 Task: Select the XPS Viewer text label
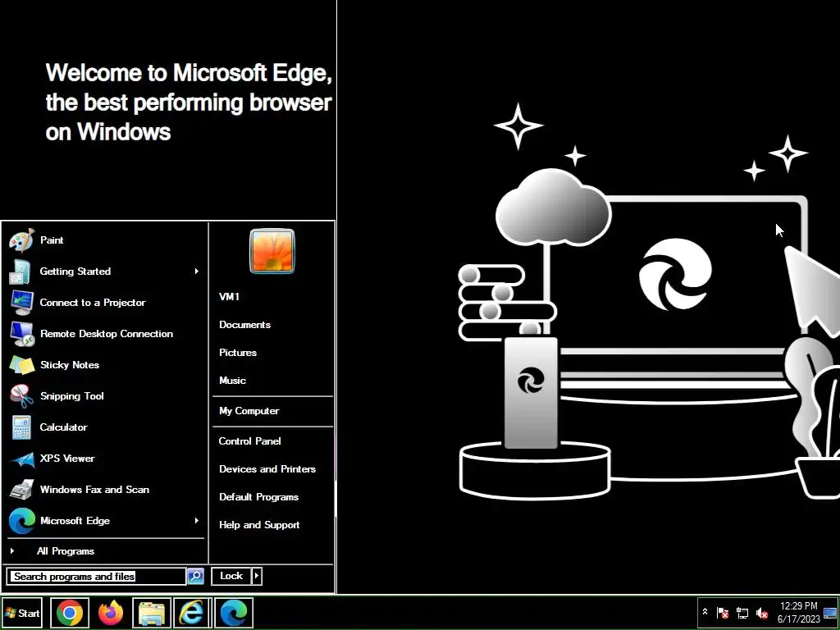[x=67, y=459]
